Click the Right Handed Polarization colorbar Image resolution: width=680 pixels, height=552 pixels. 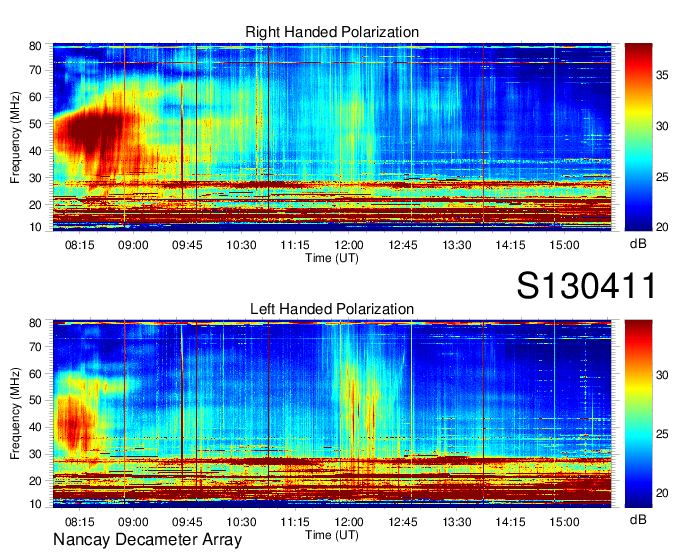(x=638, y=137)
